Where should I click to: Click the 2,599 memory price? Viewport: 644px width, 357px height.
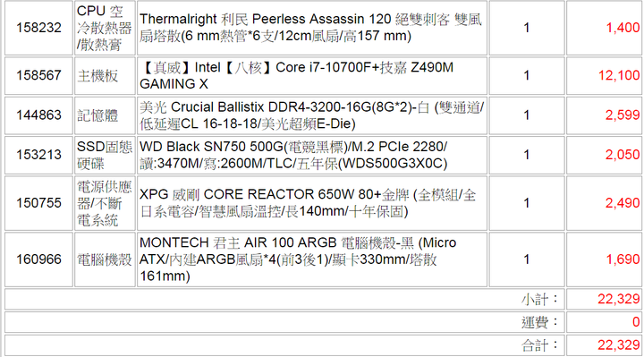click(623, 115)
